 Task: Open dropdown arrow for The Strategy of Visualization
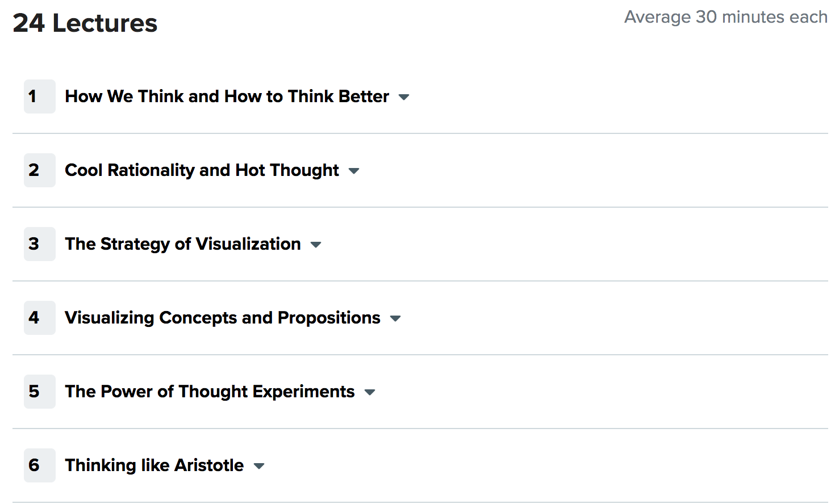(316, 245)
